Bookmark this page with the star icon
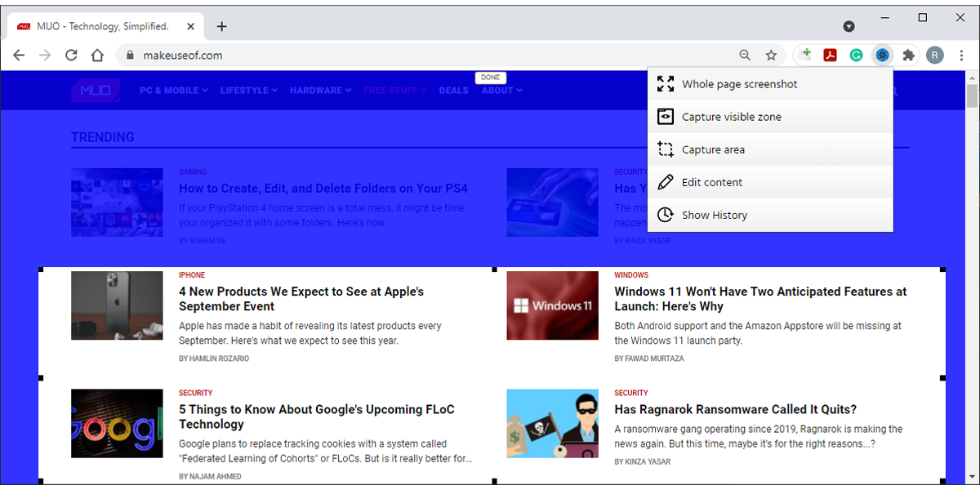The width and height of the screenshot is (980, 490). 771,55
